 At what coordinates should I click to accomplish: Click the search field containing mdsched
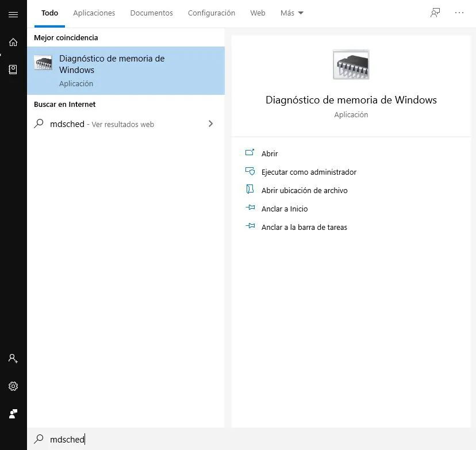tap(251, 439)
